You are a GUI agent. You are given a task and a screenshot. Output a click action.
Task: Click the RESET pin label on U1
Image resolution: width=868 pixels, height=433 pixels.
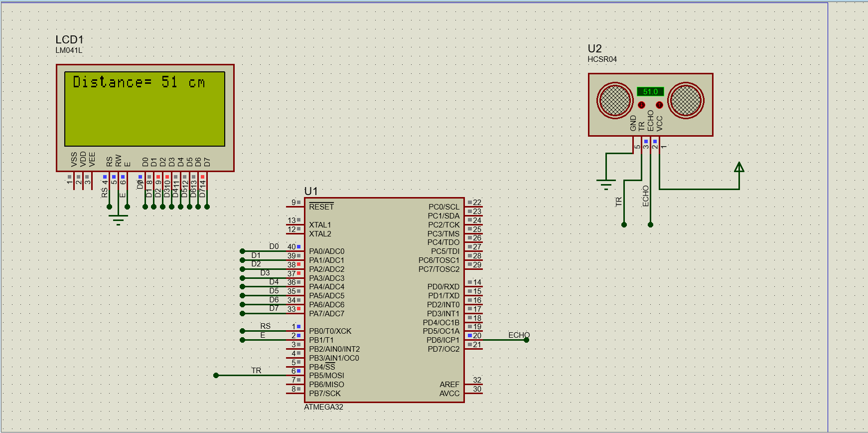click(321, 207)
